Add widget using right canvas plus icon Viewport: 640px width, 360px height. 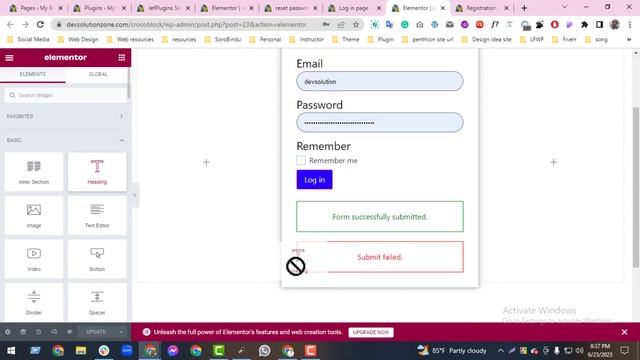coord(553,162)
